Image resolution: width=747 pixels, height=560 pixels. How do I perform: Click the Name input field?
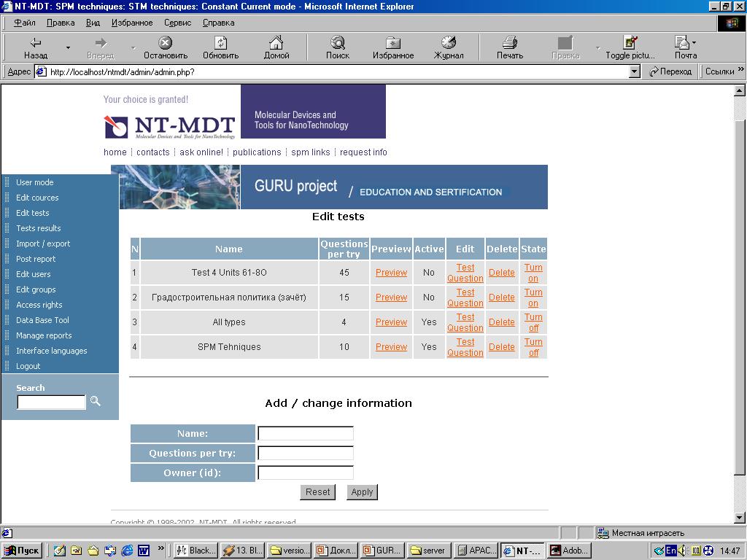pyautogui.click(x=306, y=433)
